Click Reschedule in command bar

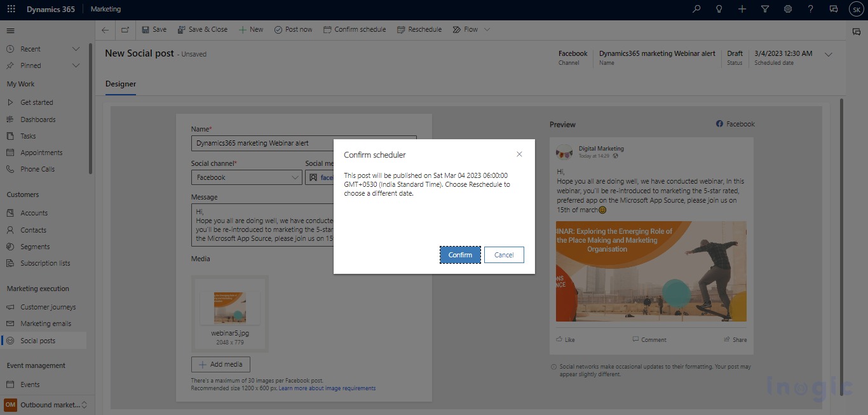[x=419, y=29]
